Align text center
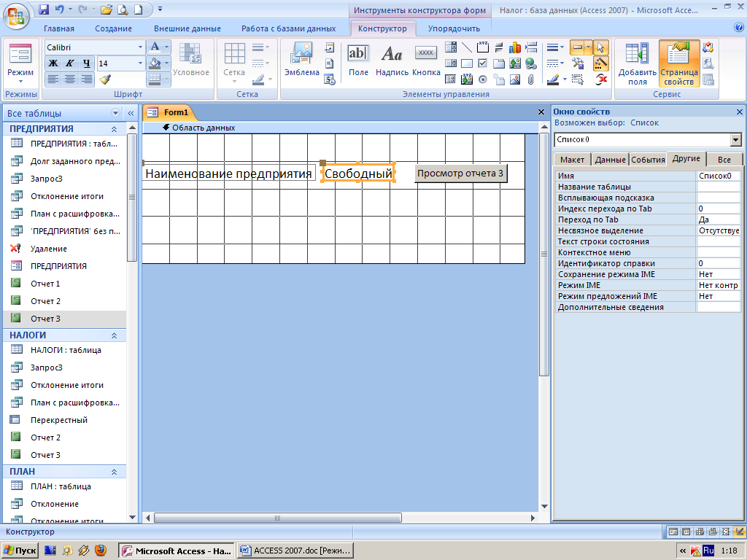 [x=70, y=79]
